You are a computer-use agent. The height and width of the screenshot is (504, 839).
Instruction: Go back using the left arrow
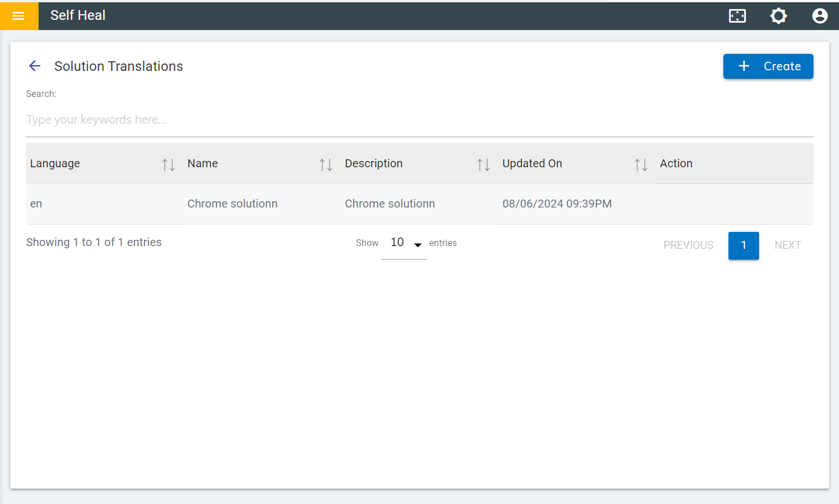point(35,66)
